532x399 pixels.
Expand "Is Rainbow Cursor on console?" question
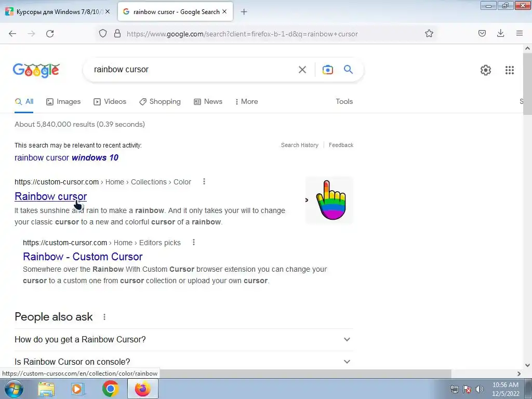(x=184, y=362)
